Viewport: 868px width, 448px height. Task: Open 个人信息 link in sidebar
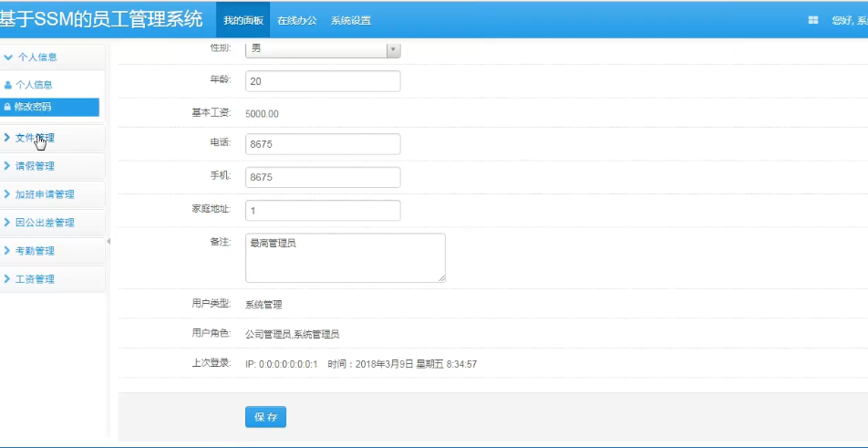point(34,85)
